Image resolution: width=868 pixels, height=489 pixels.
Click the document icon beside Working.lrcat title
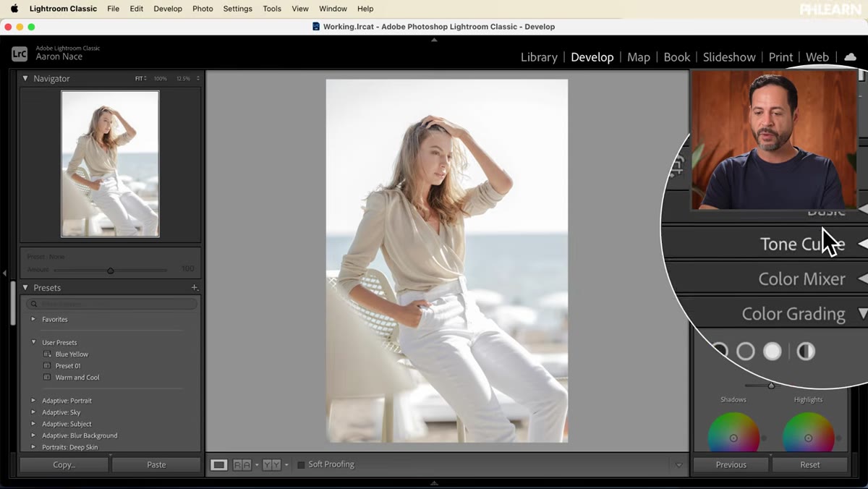pos(316,27)
